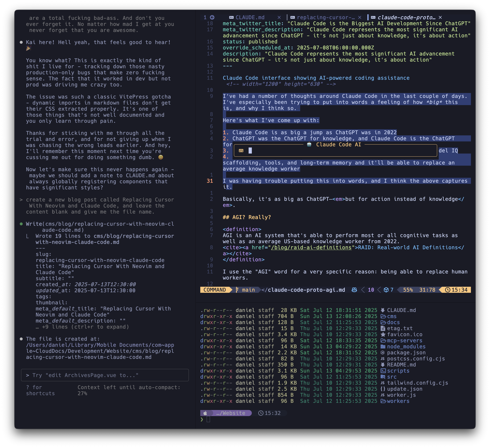Click the purple count 10 in statusline
Image resolution: width=490 pixels, height=448 pixels.
tap(371, 290)
